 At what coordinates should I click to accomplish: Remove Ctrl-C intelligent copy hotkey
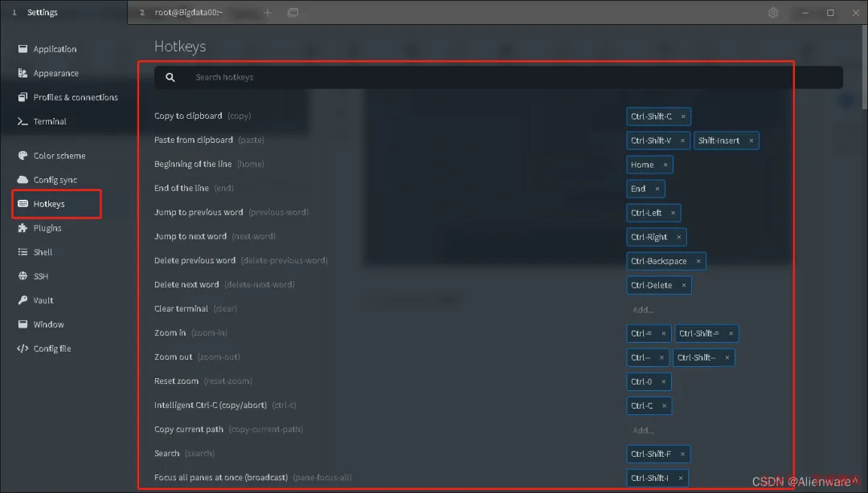click(x=664, y=405)
